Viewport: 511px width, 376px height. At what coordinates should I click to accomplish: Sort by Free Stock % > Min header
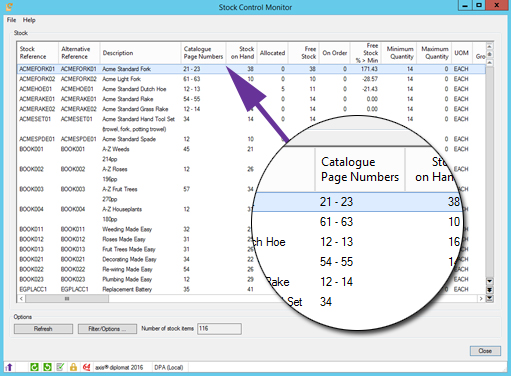tap(366, 53)
